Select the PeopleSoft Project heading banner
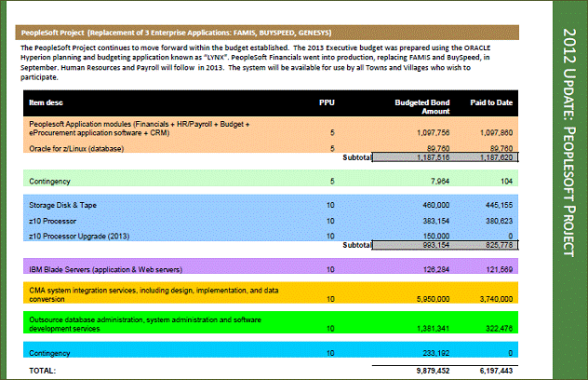This screenshot has height=380, width=588. coord(267,33)
